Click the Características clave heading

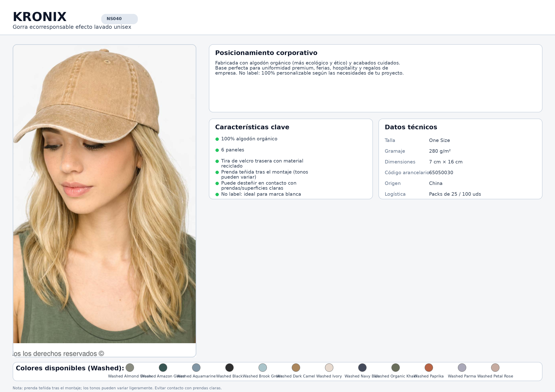(x=252, y=127)
